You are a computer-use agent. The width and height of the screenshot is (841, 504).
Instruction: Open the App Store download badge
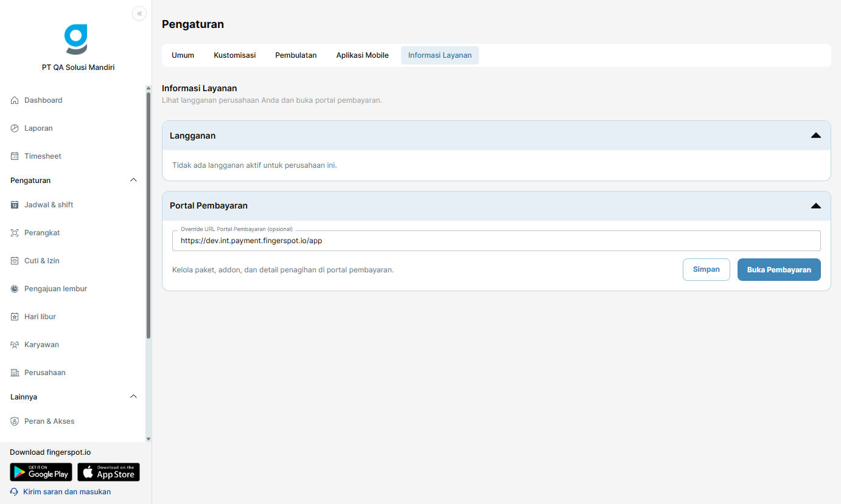point(108,472)
